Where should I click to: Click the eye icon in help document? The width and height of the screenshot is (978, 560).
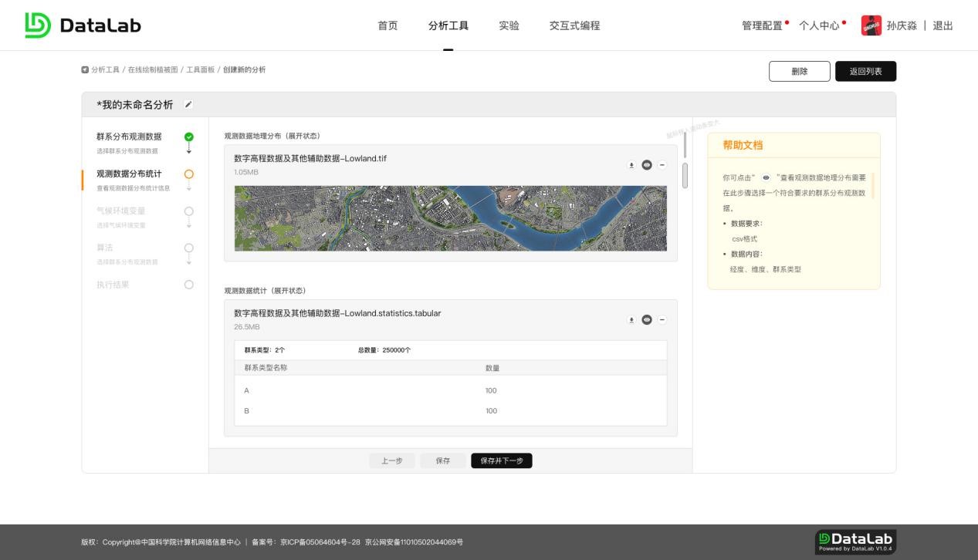[x=766, y=177]
